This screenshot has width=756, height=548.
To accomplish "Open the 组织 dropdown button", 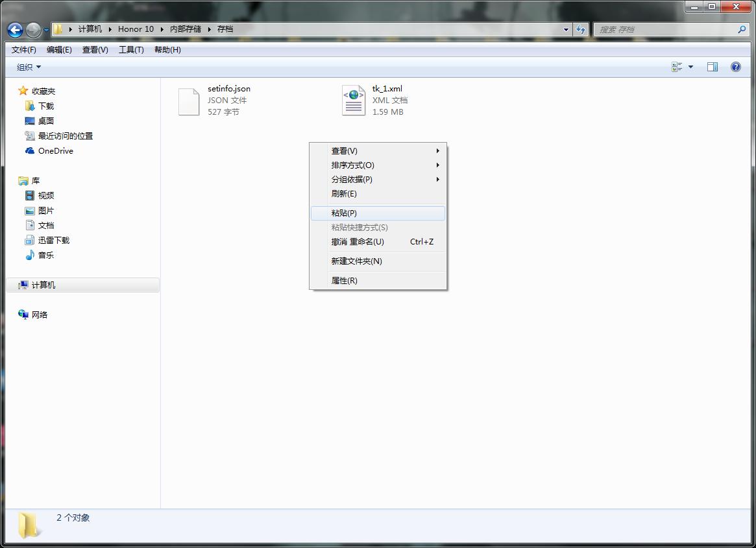I will (29, 67).
